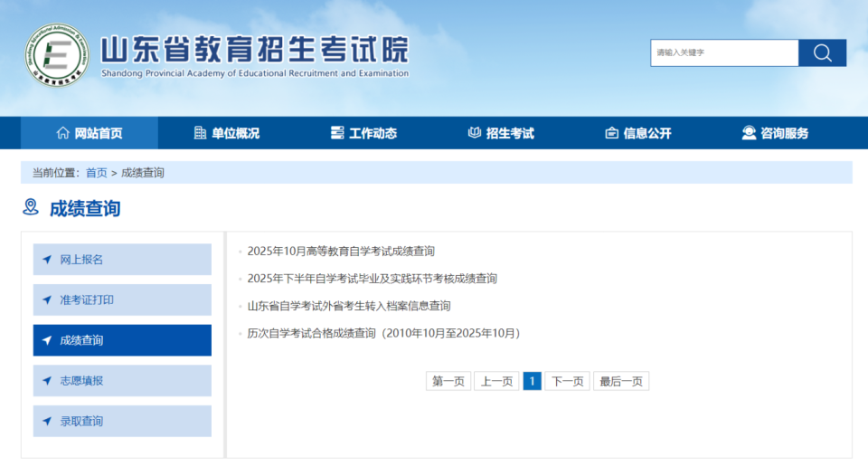Click page number 1 in pagination
Image resolution: width=868 pixels, height=466 pixels.
tap(532, 381)
